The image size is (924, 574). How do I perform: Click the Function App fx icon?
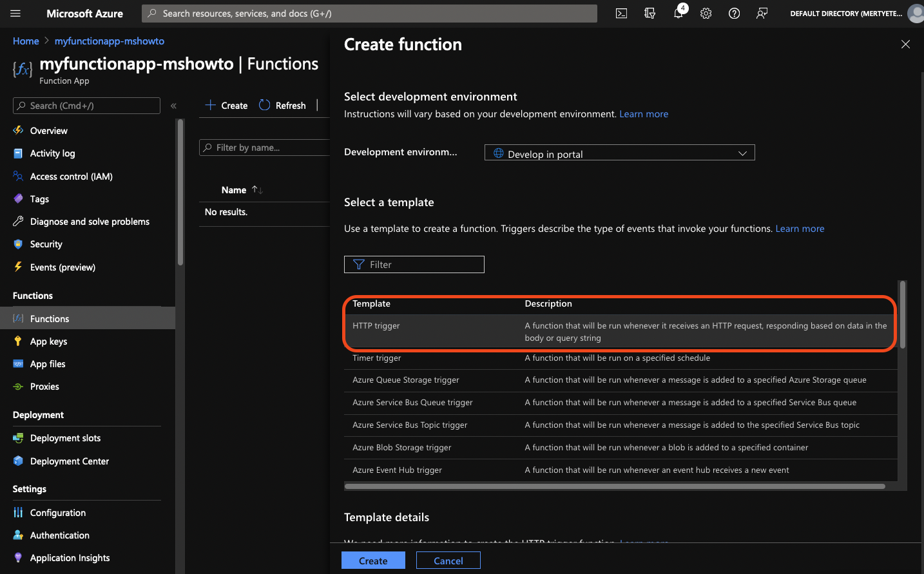click(x=23, y=70)
